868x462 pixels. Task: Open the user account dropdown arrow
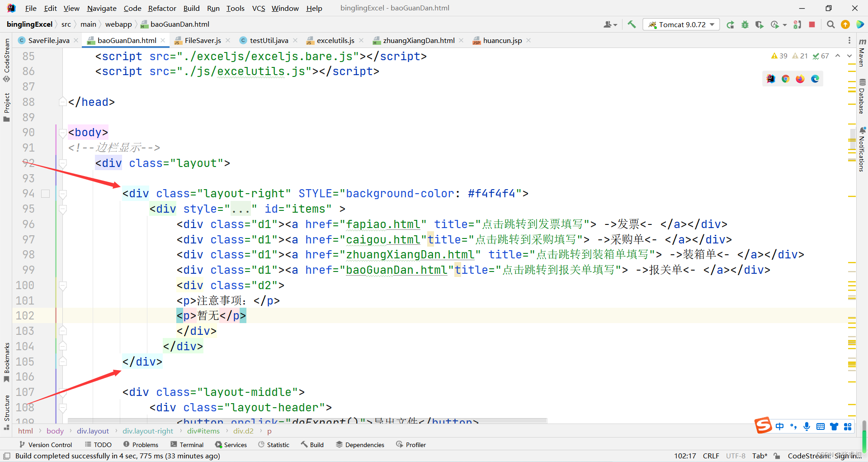coord(615,24)
